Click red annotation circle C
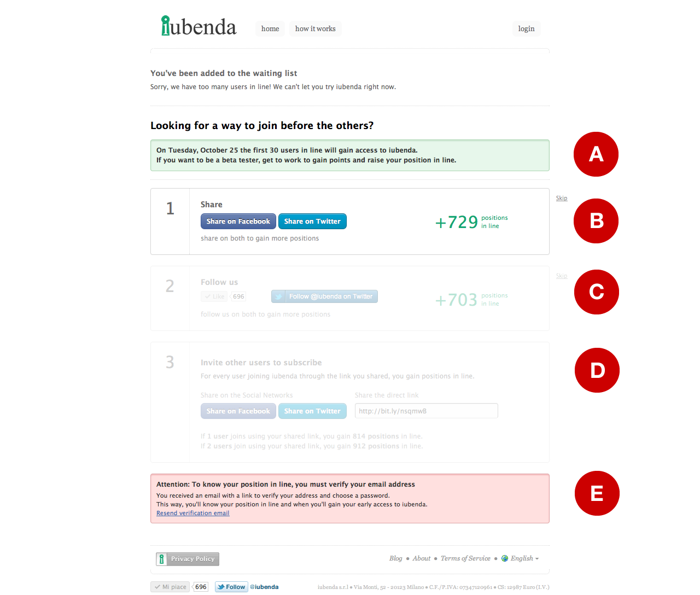700x595 pixels. [596, 292]
